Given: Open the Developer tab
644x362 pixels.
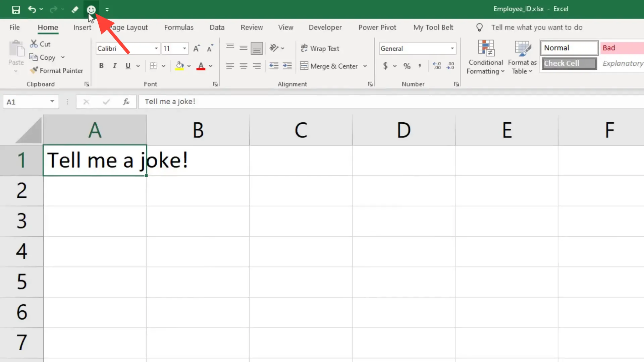Looking at the screenshot, I should [x=325, y=27].
